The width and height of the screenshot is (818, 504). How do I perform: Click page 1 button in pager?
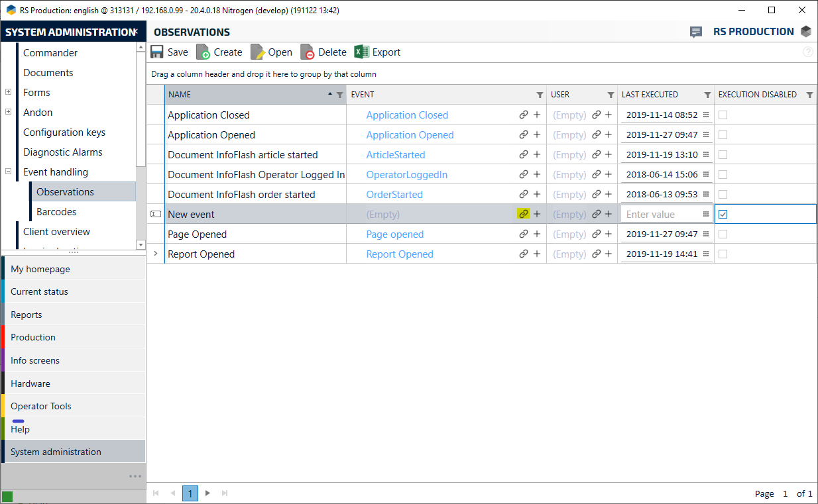tap(190, 493)
